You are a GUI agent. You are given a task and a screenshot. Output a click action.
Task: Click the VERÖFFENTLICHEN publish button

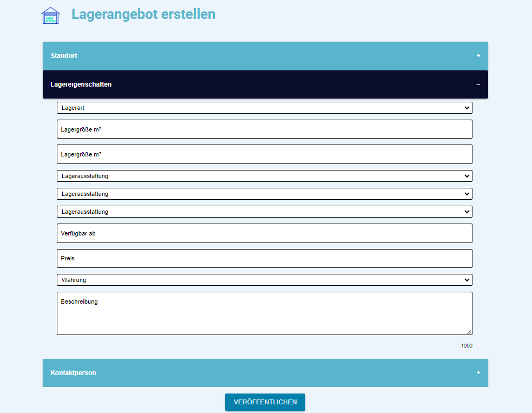click(x=265, y=402)
